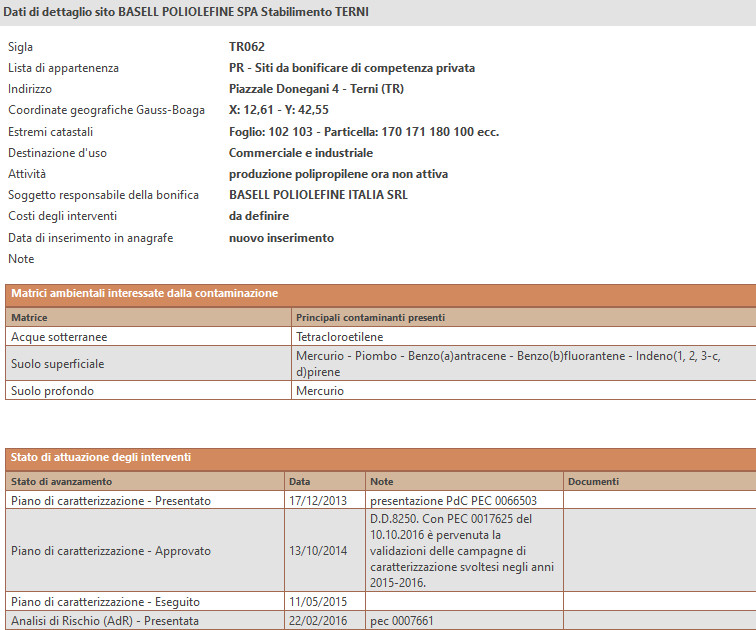Click header 'Matrici ambientali interessate dalla contaminazione'

145,293
